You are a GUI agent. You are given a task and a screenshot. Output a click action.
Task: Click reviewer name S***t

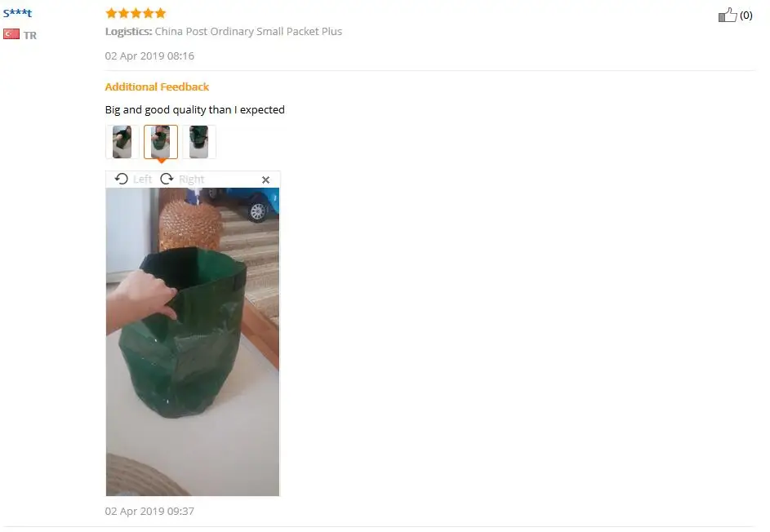tap(18, 13)
